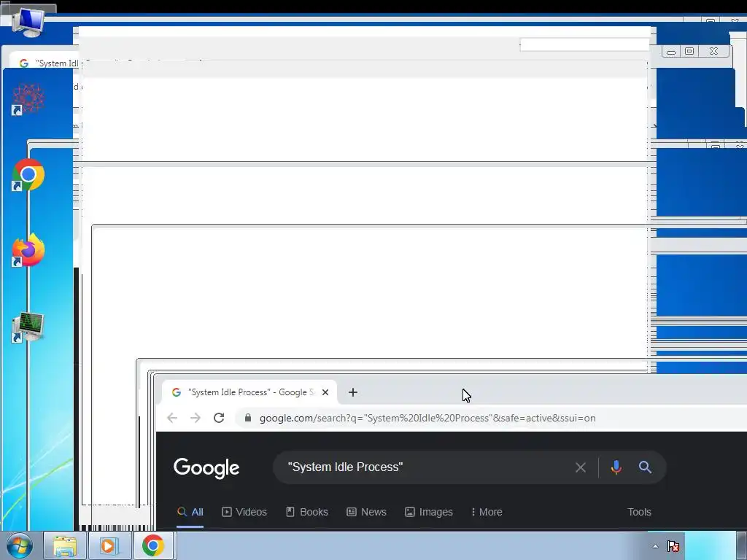Image resolution: width=747 pixels, height=560 pixels.
Task: Switch to News results
Action: (x=366, y=513)
